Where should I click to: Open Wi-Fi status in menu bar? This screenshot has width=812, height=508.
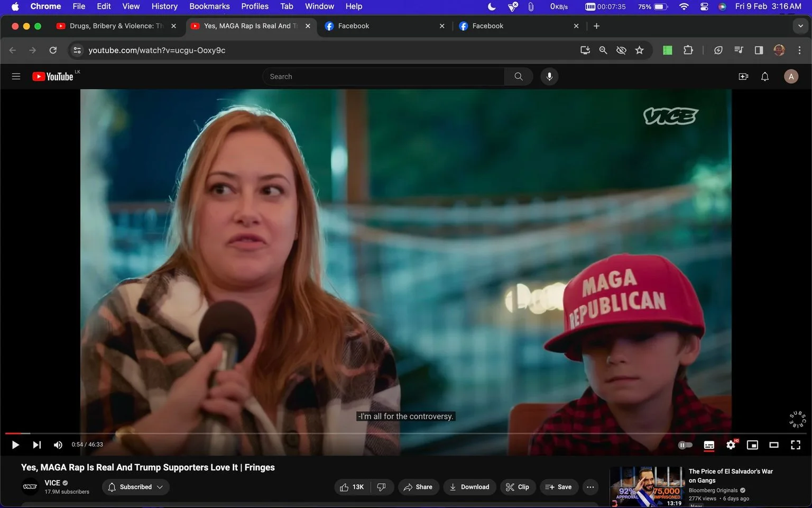tap(684, 6)
